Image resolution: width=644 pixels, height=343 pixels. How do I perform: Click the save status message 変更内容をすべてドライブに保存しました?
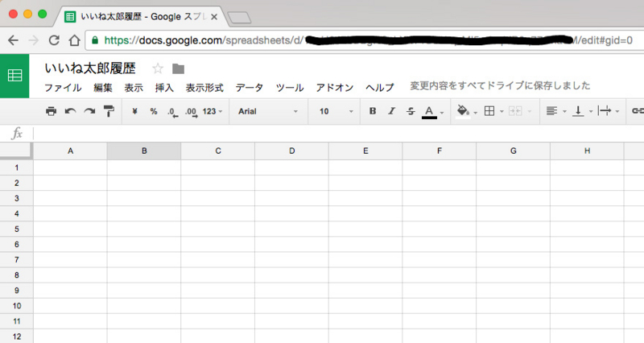pyautogui.click(x=500, y=85)
